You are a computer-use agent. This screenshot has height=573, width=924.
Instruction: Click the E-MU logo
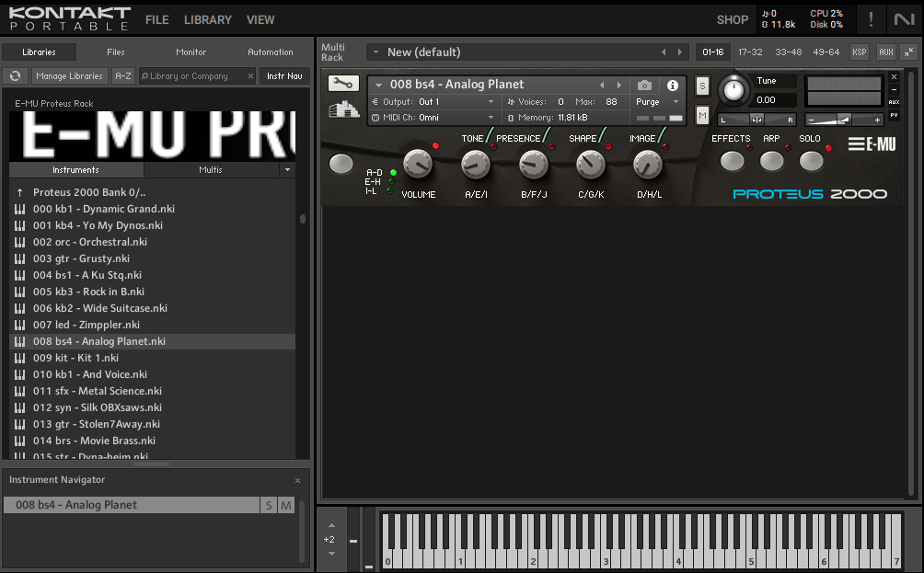tap(872, 143)
